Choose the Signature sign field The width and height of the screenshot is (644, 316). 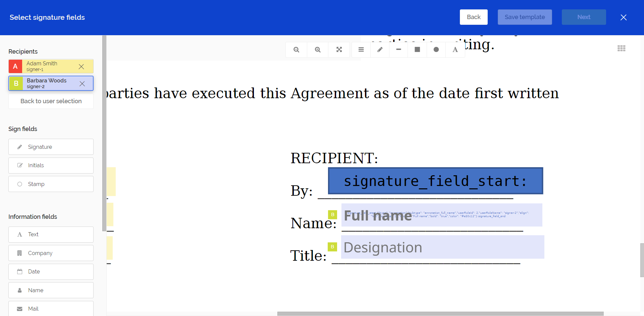(51, 147)
